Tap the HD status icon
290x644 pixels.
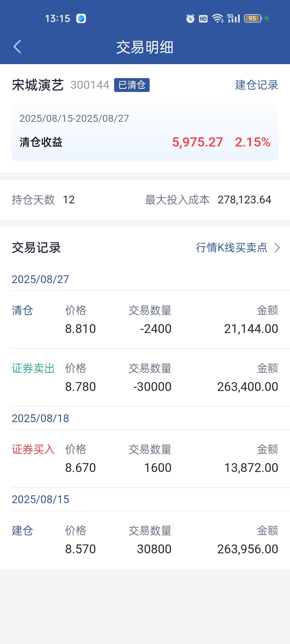coord(203,19)
